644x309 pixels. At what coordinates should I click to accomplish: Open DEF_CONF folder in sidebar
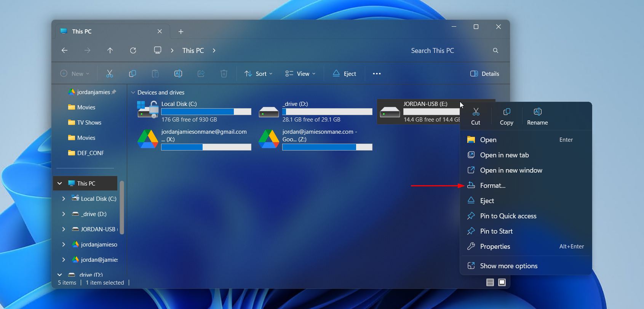pos(86,153)
